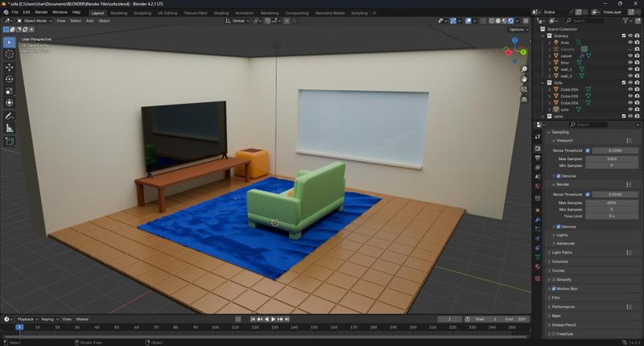Screen dimensions: 644x346
Task: Choose the Cursor tool
Action: [10, 54]
